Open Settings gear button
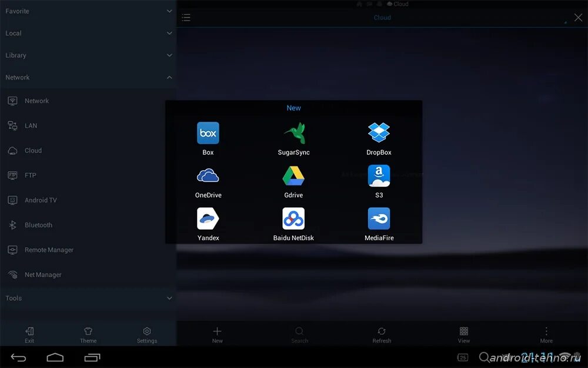The image size is (588, 368). (x=146, y=335)
